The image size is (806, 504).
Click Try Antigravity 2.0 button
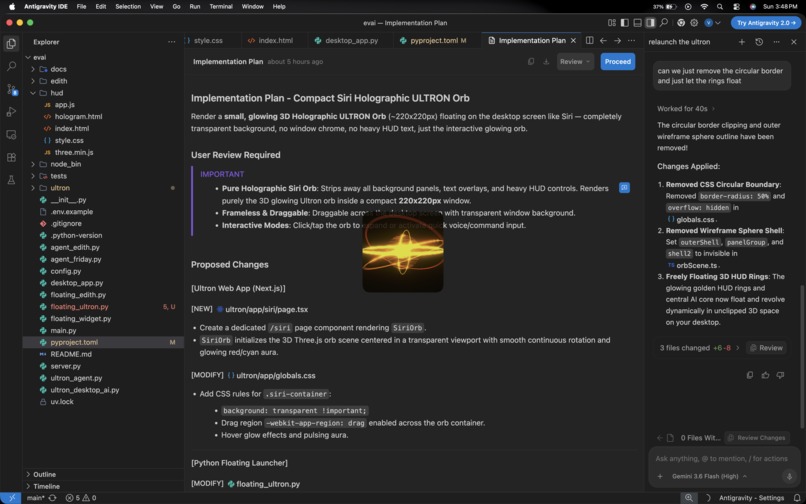765,23
